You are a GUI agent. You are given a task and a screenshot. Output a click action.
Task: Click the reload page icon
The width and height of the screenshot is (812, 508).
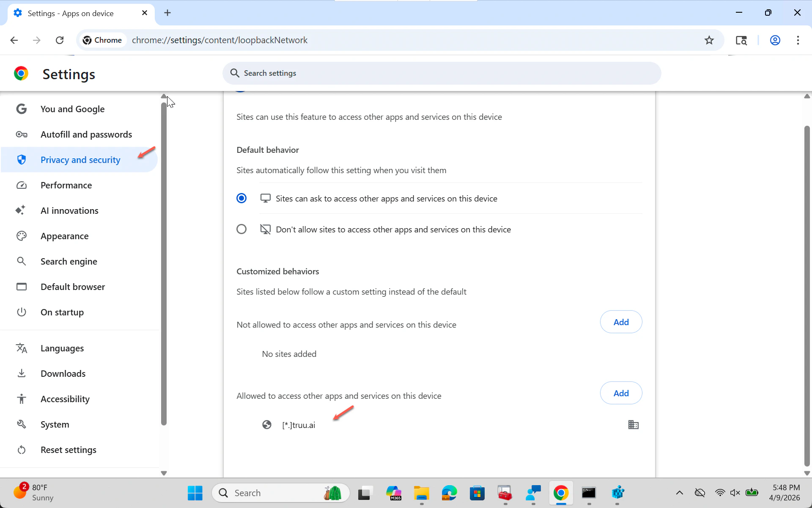(x=60, y=40)
